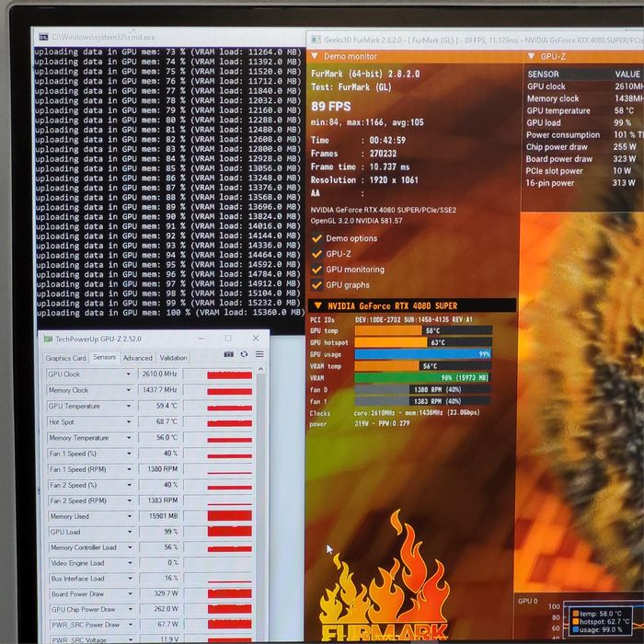Click the GPU temp bar in FurMark
This screenshot has width=644, height=644.
pyautogui.click(x=423, y=330)
